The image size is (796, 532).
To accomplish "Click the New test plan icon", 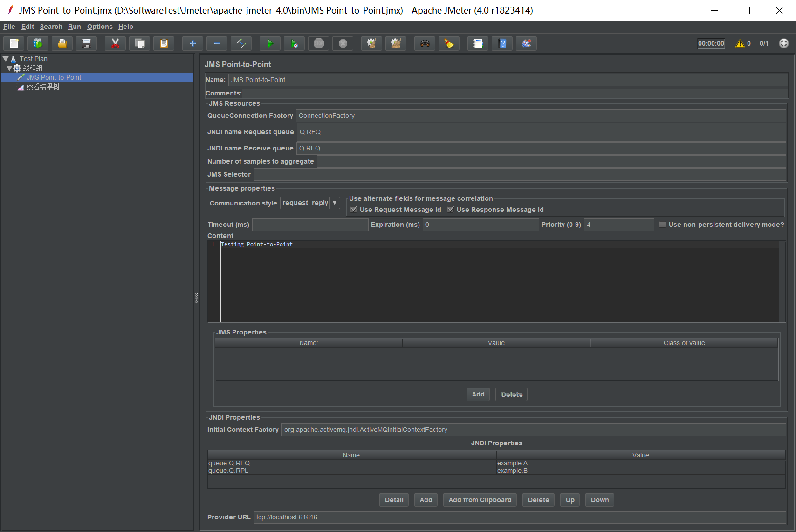I will (14, 43).
